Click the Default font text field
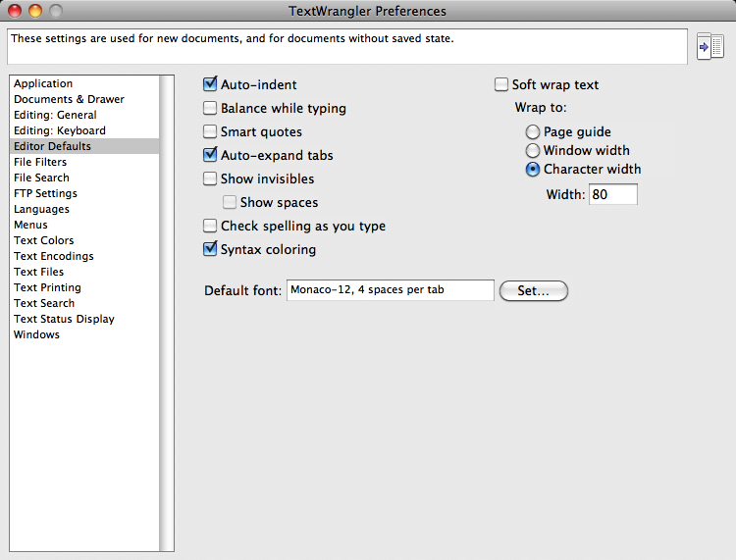The width and height of the screenshot is (736, 560). click(391, 290)
